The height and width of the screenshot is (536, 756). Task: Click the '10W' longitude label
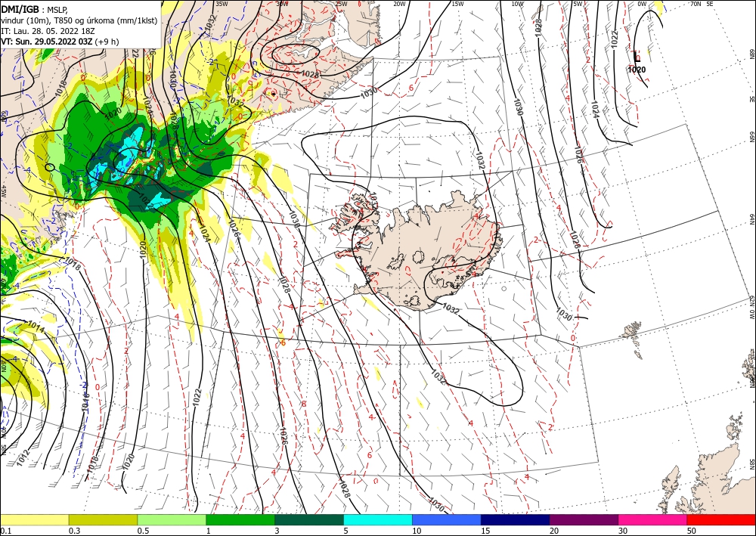[517, 4]
